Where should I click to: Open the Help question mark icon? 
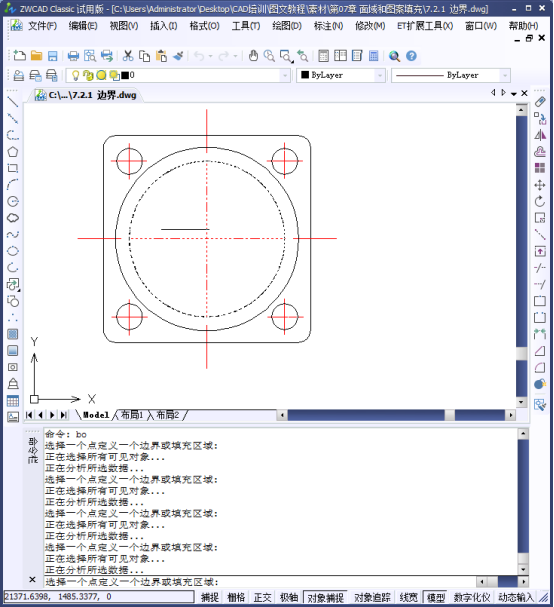tap(411, 56)
